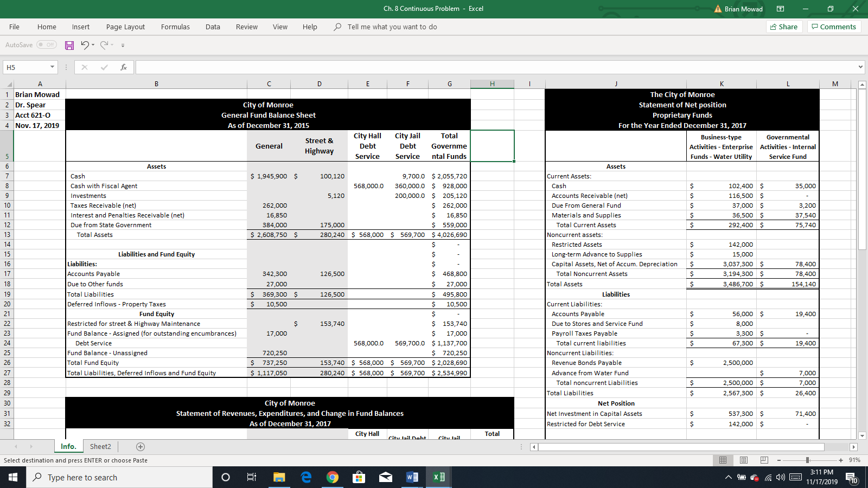Open the File menu
This screenshot has height=488, width=868.
(x=14, y=27)
